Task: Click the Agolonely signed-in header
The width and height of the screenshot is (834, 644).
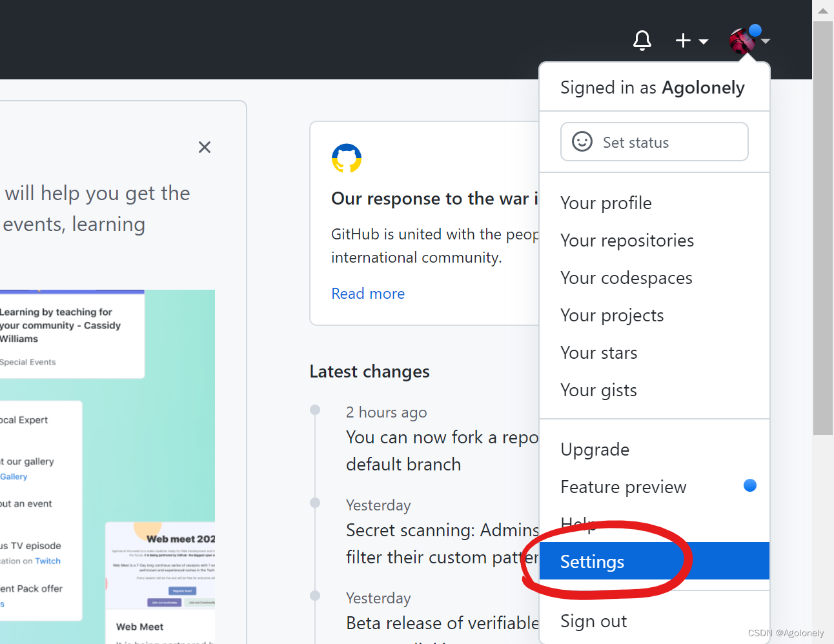Action: click(652, 87)
